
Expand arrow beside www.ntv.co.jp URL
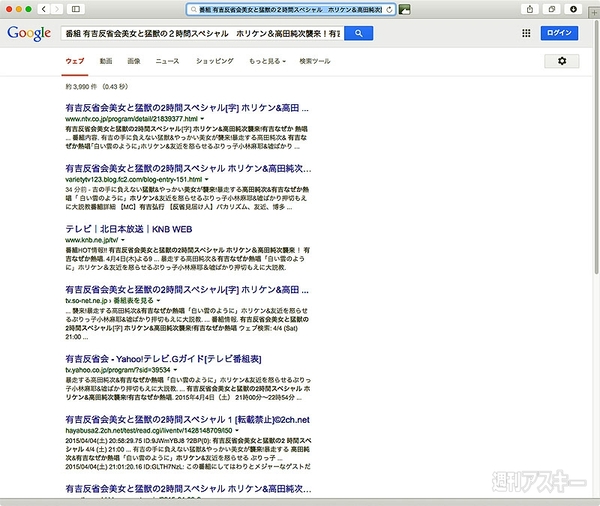(202, 119)
